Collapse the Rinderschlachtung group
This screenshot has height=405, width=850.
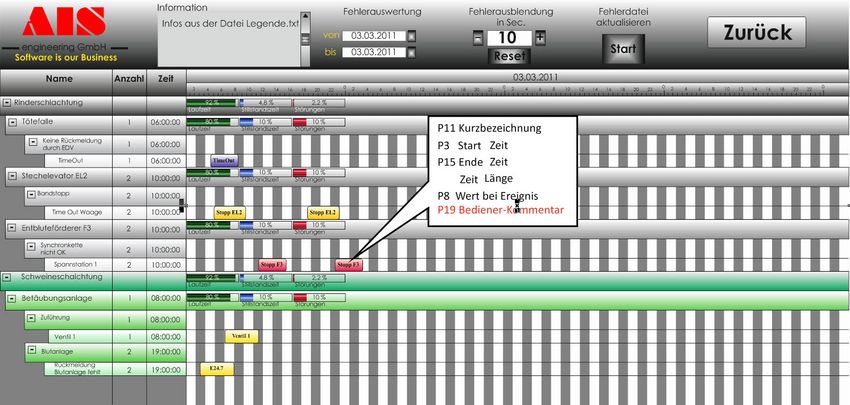7,102
